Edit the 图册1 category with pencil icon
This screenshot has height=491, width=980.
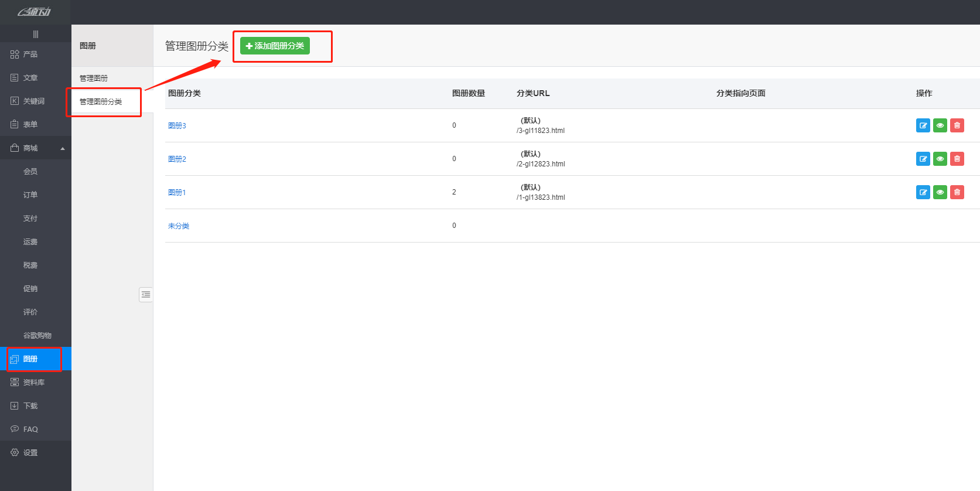pyautogui.click(x=923, y=192)
